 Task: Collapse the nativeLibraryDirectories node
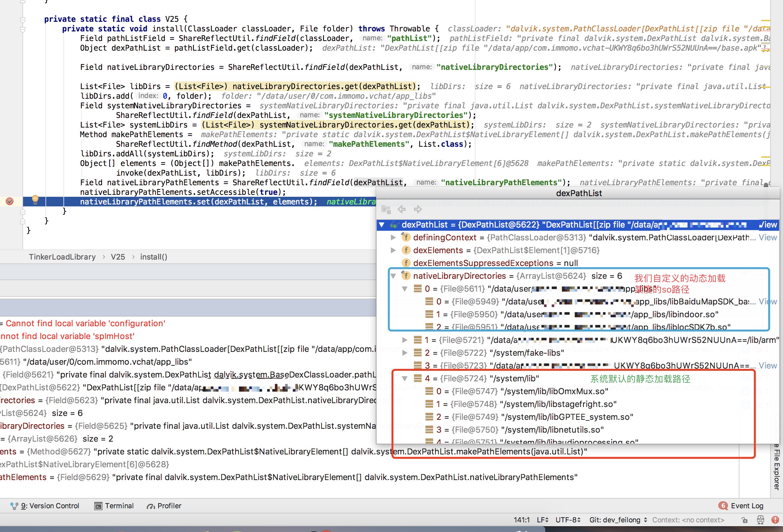pos(393,276)
